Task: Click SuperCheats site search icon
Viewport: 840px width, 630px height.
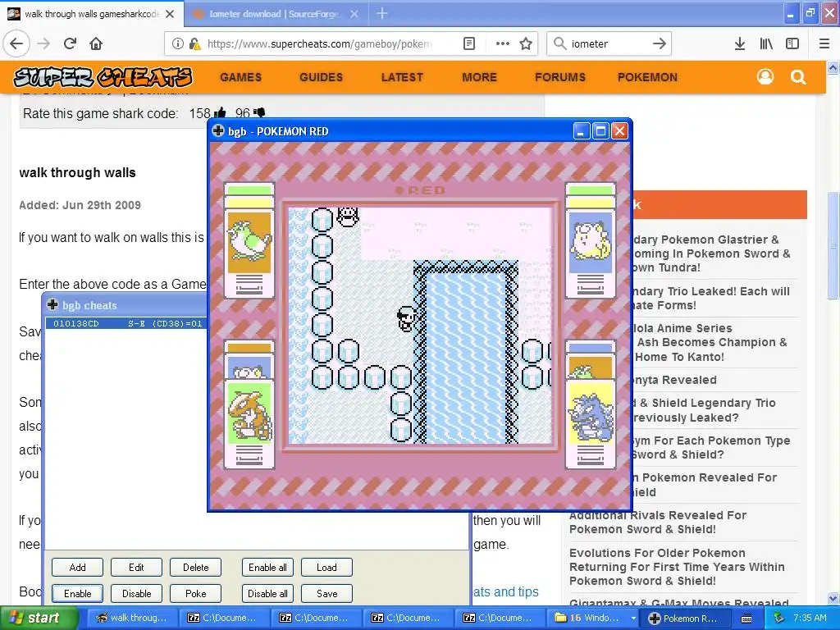Action: coord(798,77)
